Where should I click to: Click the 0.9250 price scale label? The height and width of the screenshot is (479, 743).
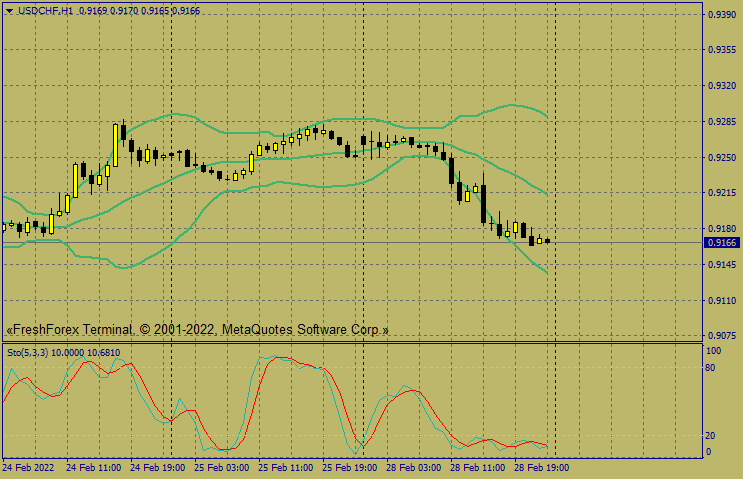click(x=722, y=157)
